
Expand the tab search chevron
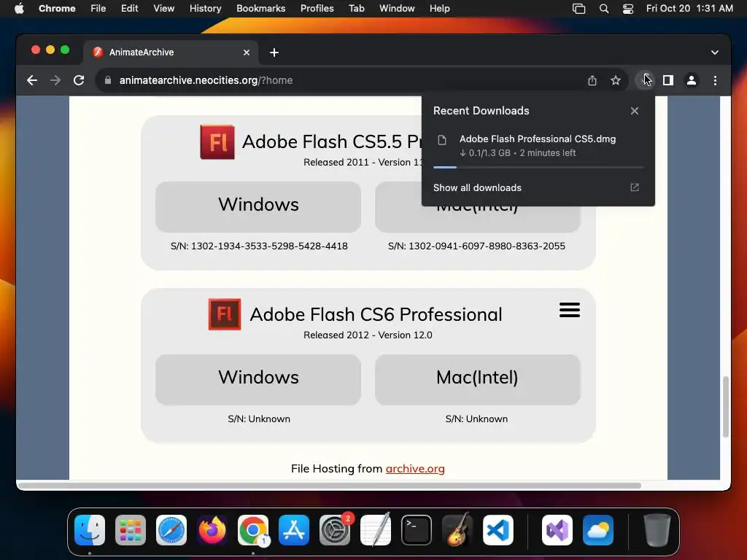click(x=715, y=52)
